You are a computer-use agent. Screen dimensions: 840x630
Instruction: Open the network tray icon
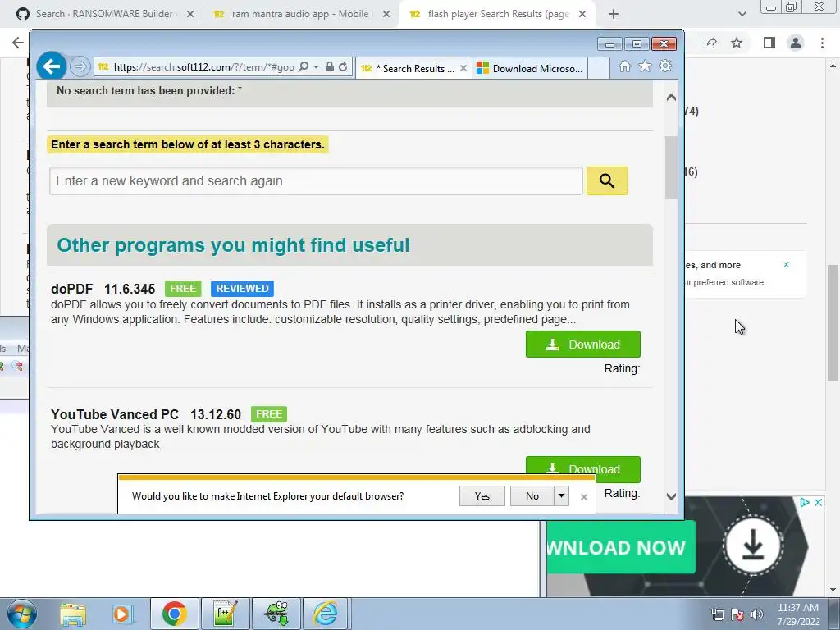[x=718, y=614]
